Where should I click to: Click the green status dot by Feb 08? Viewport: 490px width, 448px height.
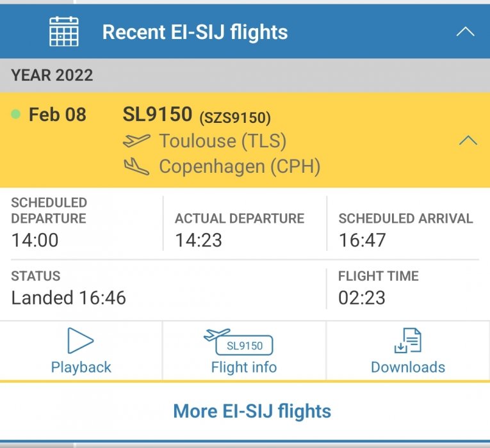(x=16, y=115)
